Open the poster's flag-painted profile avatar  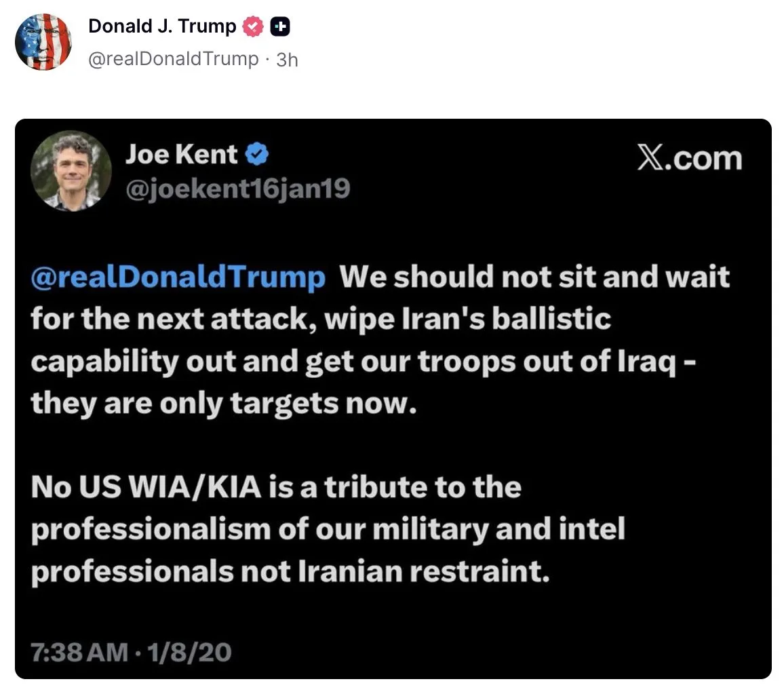tap(43, 42)
